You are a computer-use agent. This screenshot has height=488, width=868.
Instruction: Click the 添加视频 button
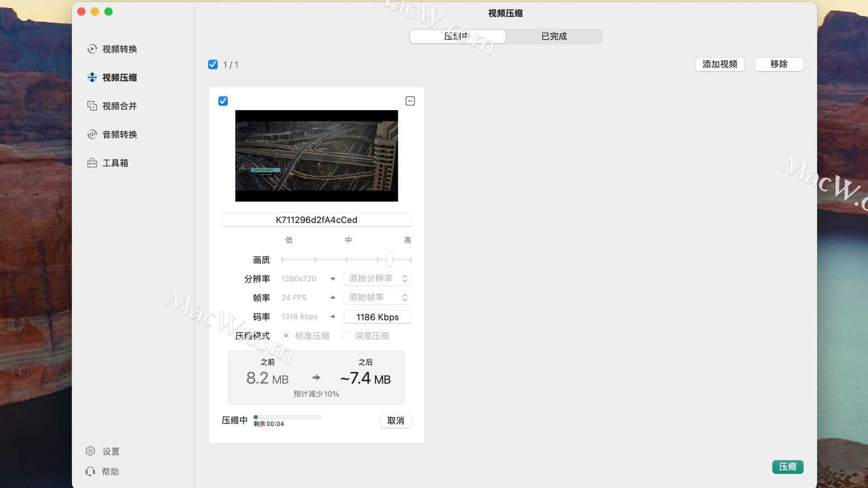click(720, 64)
